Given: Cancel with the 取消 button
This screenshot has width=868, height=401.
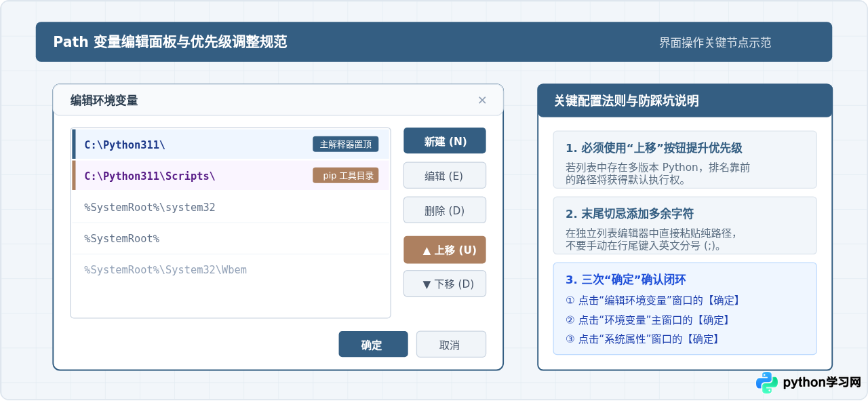Looking at the screenshot, I should pyautogui.click(x=451, y=344).
